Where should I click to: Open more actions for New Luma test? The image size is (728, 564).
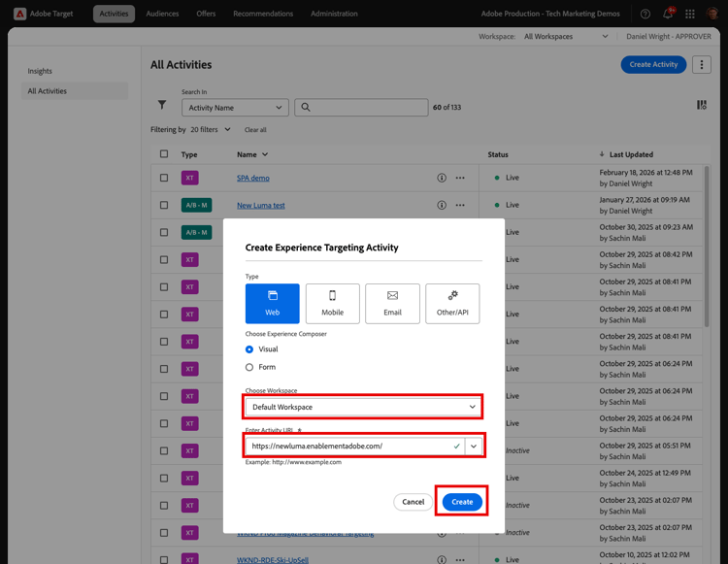point(460,205)
